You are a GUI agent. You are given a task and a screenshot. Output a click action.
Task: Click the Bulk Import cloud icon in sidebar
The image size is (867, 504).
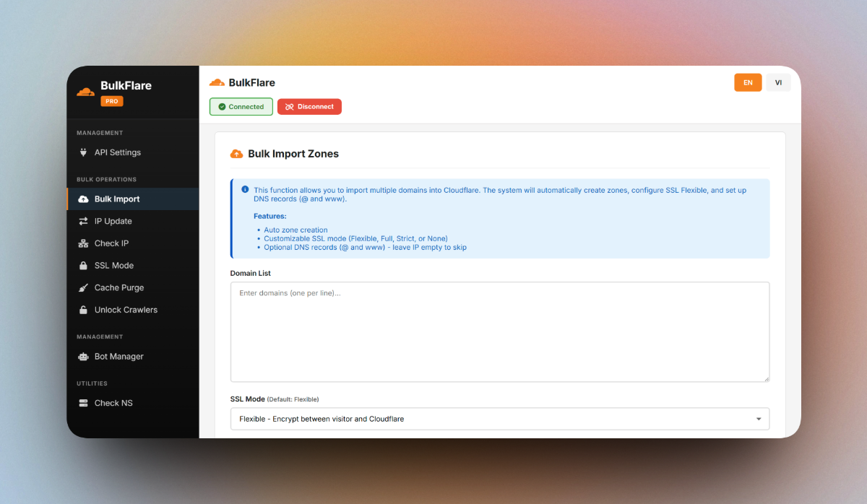83,199
